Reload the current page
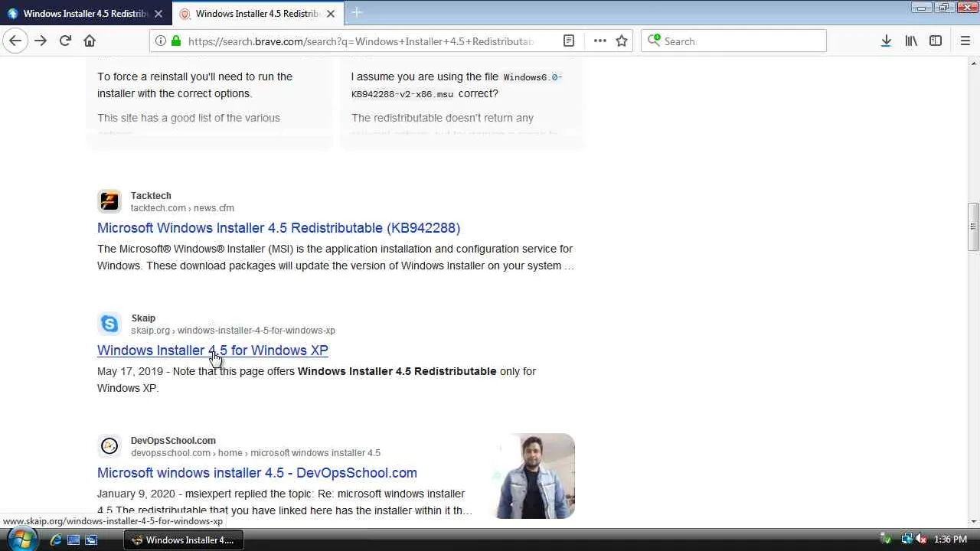The width and height of the screenshot is (980, 551). point(65,41)
